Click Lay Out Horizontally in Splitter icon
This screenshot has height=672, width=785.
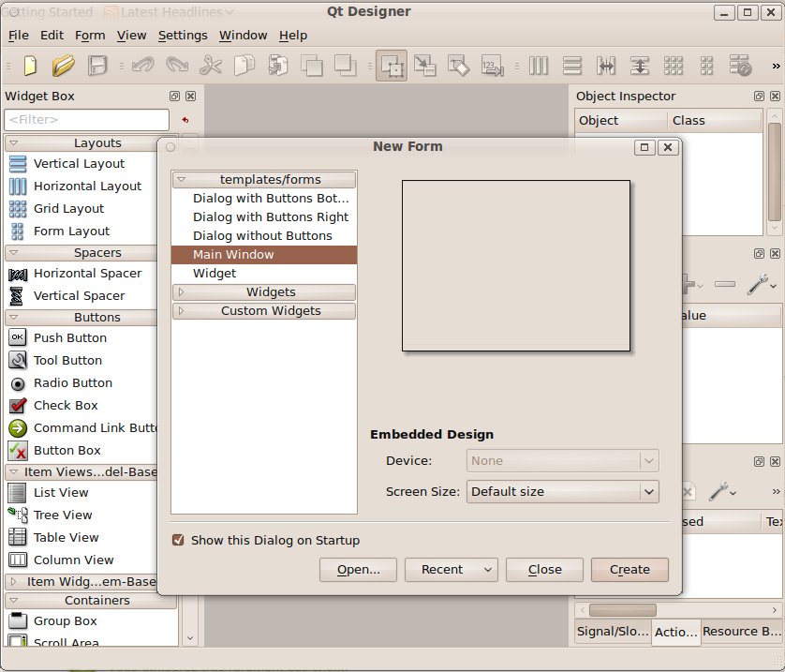point(606,66)
